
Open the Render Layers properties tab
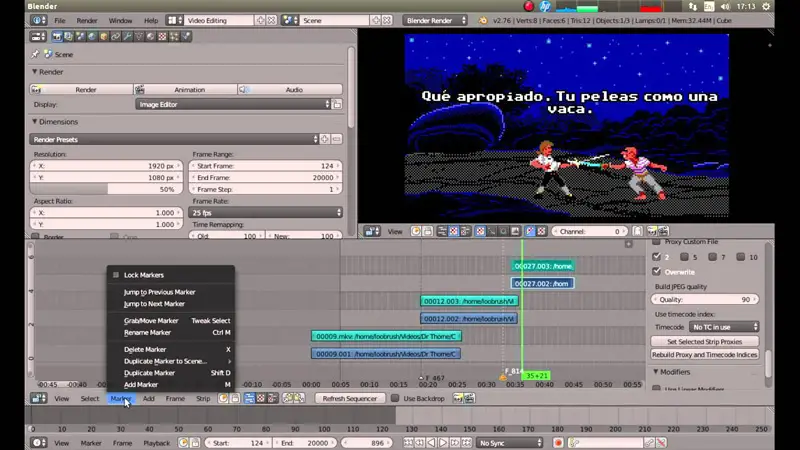pyautogui.click(x=69, y=37)
